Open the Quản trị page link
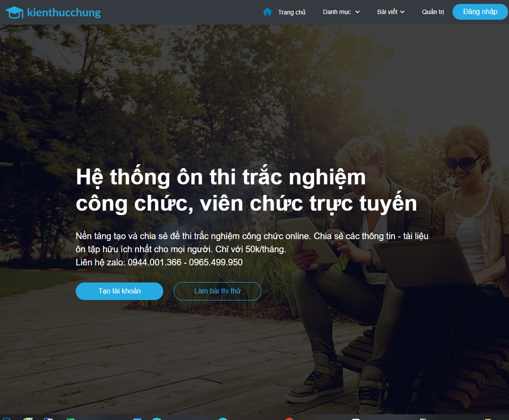Viewport: 509px width, 420px height. (x=433, y=12)
